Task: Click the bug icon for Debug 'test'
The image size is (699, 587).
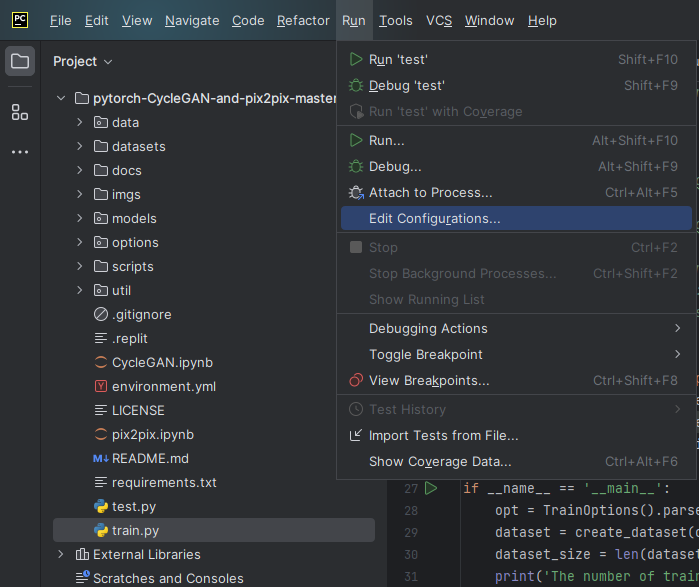Action: (x=356, y=85)
